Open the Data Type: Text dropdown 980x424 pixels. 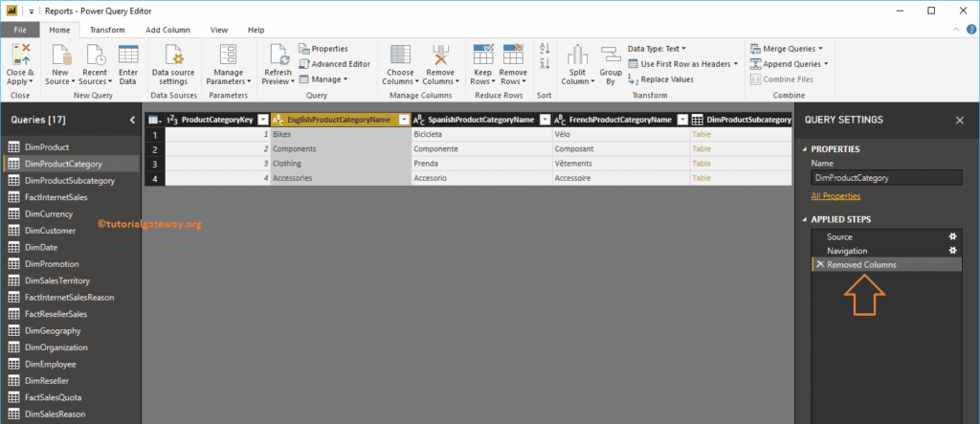click(x=657, y=48)
